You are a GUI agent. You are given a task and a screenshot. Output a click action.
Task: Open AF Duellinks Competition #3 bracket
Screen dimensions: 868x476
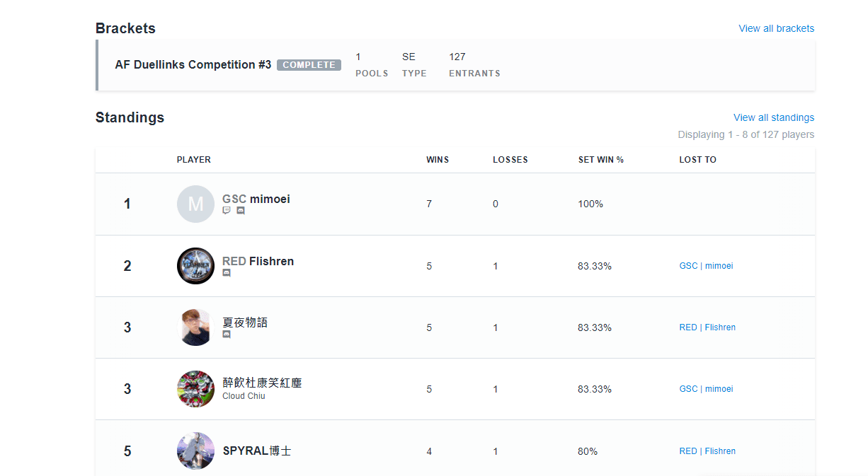coord(193,65)
